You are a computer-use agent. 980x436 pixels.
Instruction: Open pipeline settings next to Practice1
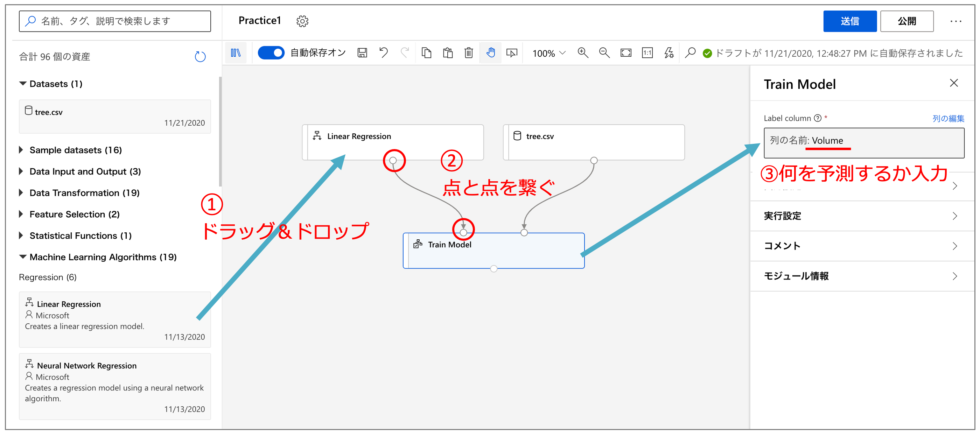point(302,21)
